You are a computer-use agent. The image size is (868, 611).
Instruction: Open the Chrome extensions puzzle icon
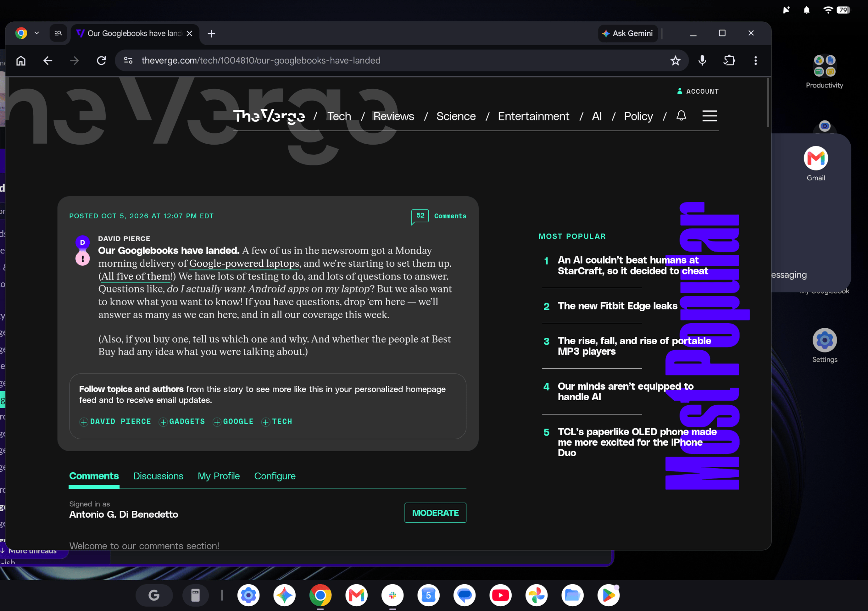click(729, 60)
